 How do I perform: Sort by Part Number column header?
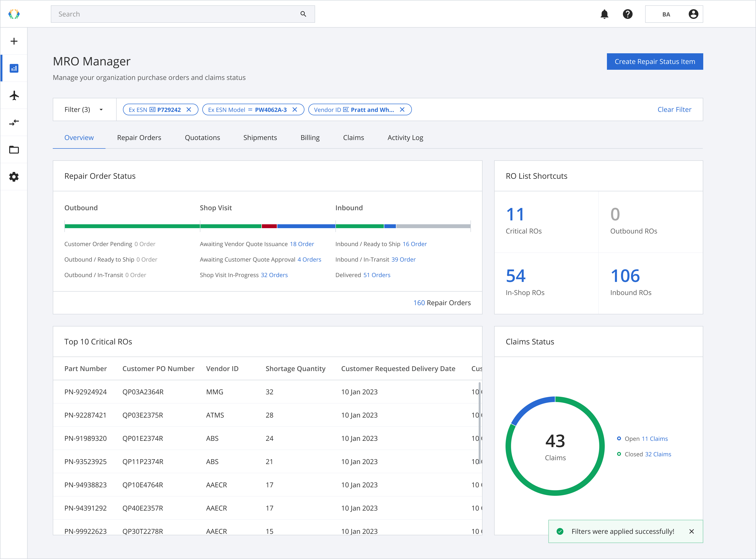coord(85,368)
